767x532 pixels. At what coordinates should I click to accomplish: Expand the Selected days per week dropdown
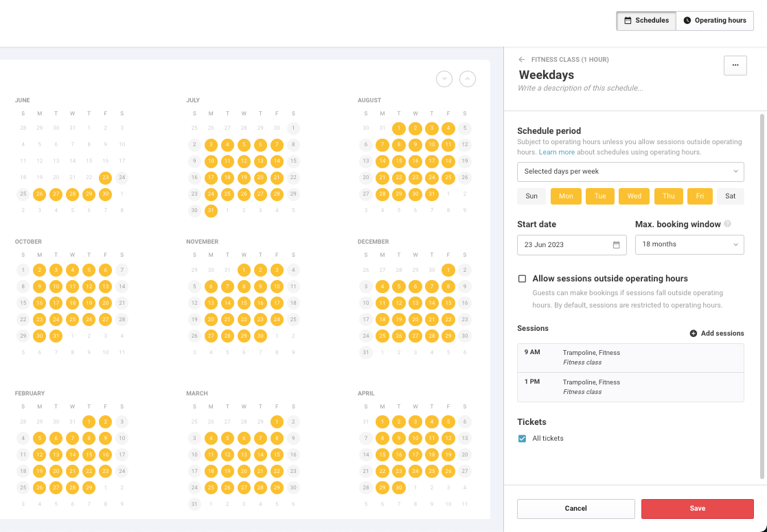click(630, 171)
